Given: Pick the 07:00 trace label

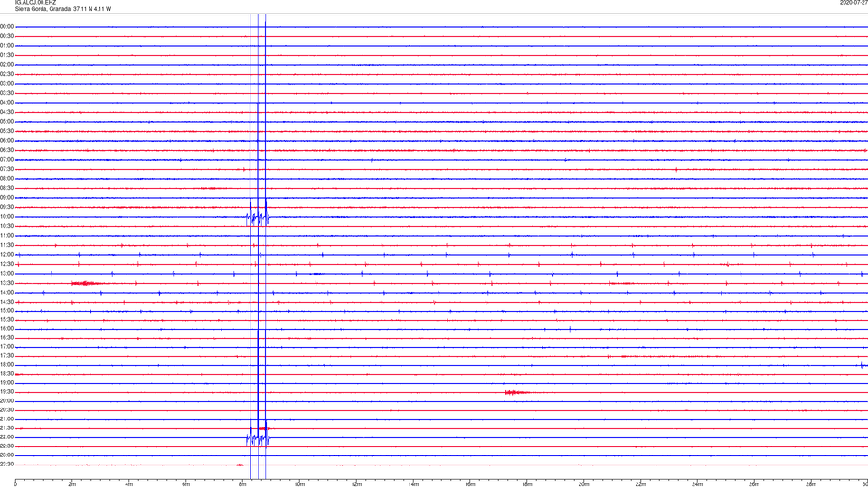Looking at the screenshot, I should click(6, 160).
